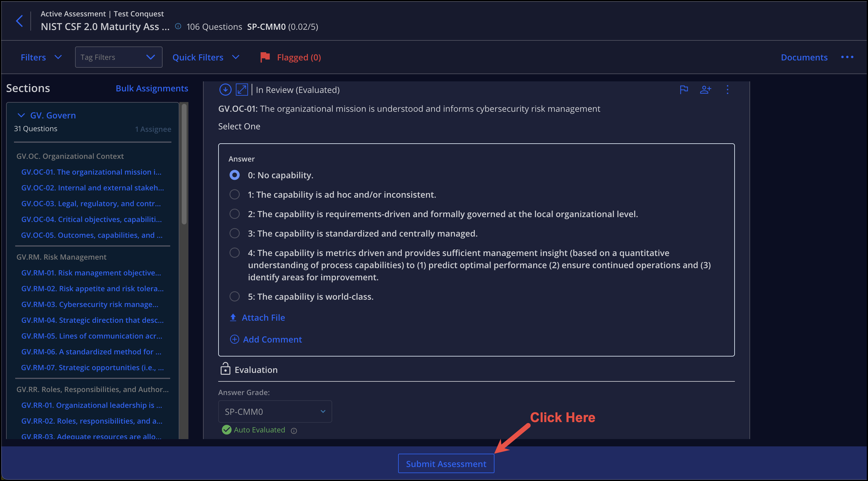Select option 0: No capability
Image resolution: width=868 pixels, height=481 pixels.
(235, 175)
